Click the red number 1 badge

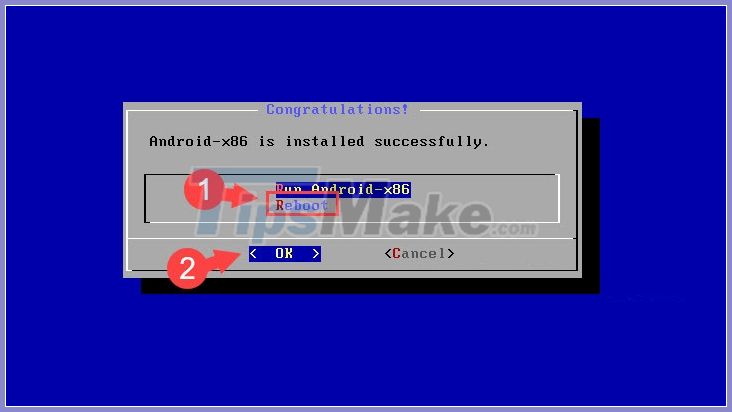click(x=204, y=190)
